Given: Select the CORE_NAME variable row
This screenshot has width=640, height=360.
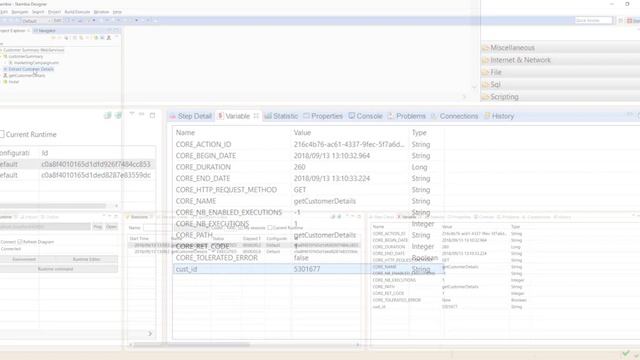Looking at the screenshot, I should [x=308, y=201].
